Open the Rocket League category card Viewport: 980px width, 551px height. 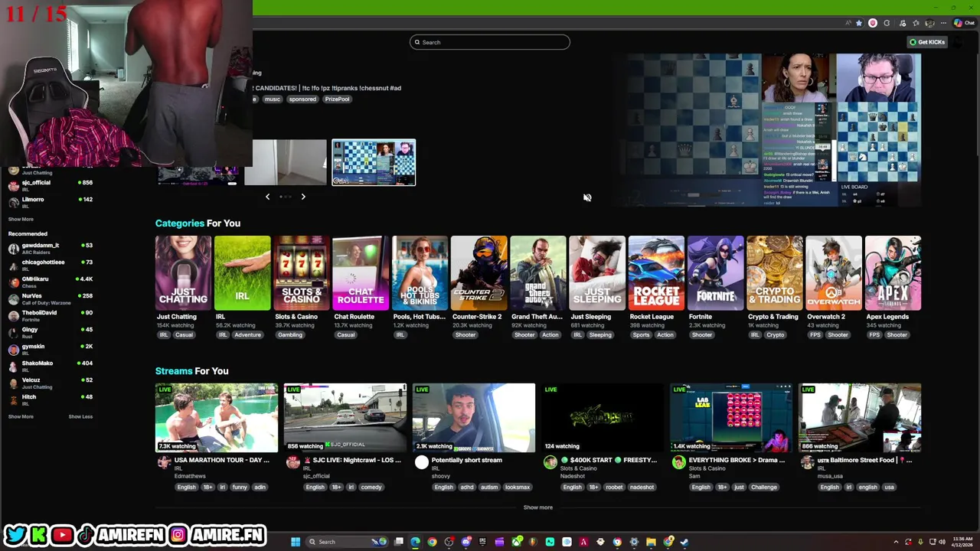[656, 273]
